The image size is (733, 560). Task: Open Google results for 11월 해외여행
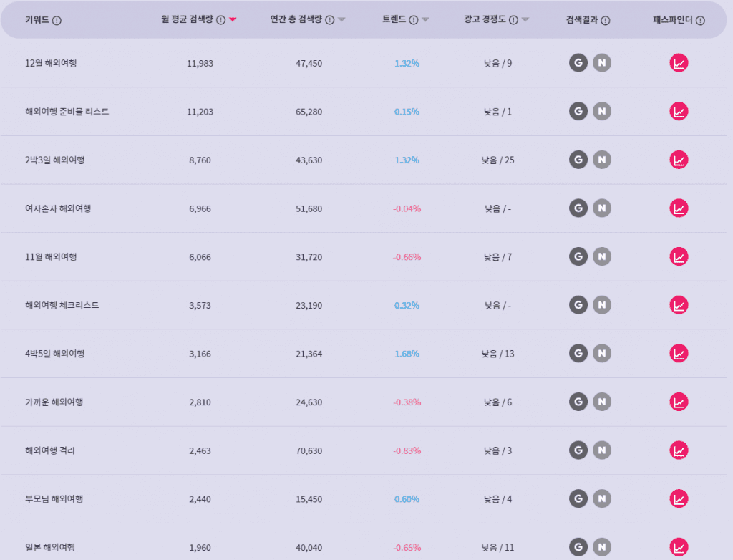pos(578,256)
